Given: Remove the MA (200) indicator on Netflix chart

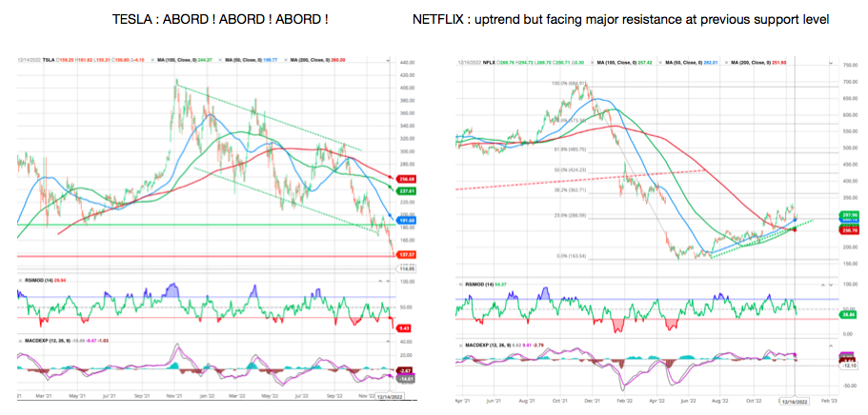Looking at the screenshot, I should click(726, 63).
